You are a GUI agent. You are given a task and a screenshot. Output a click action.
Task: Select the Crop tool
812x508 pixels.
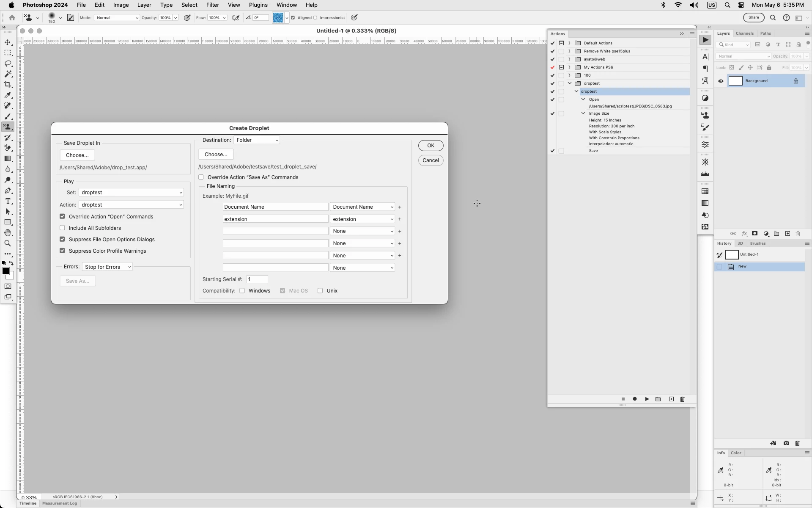point(8,85)
